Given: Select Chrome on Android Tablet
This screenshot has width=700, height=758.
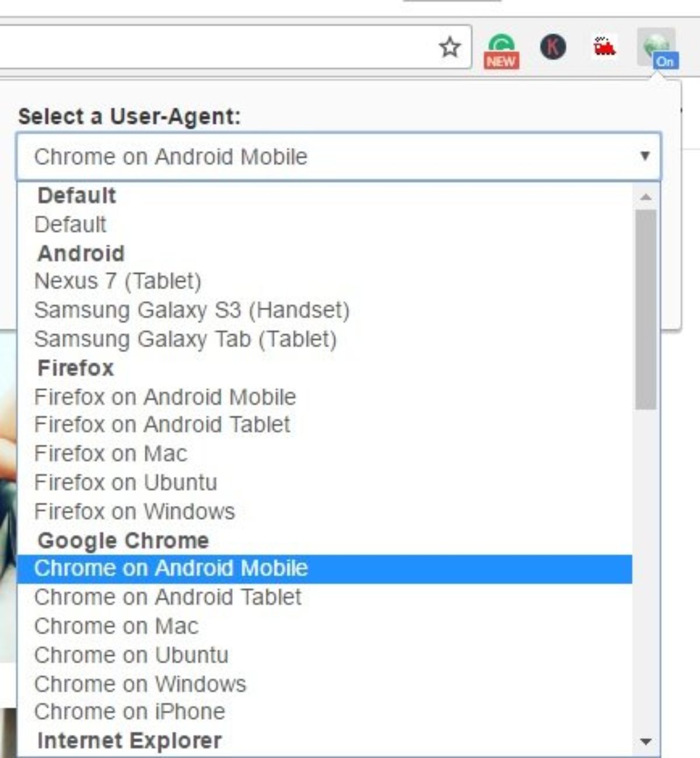Looking at the screenshot, I should (168, 597).
